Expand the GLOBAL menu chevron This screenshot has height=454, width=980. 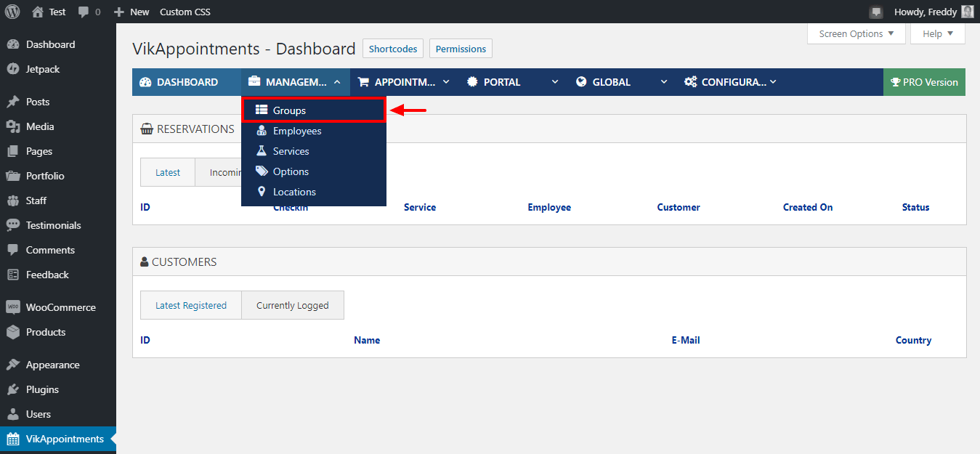[664, 82]
